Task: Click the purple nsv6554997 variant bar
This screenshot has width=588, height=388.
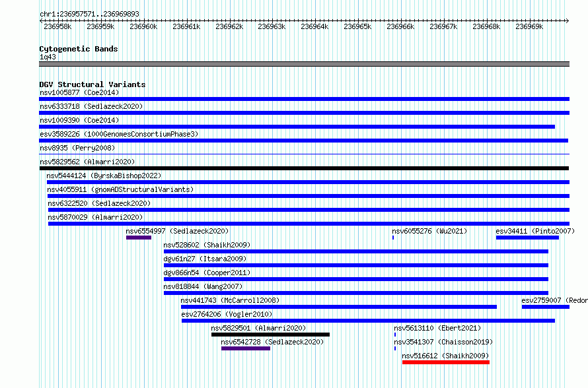Action: 139,238
